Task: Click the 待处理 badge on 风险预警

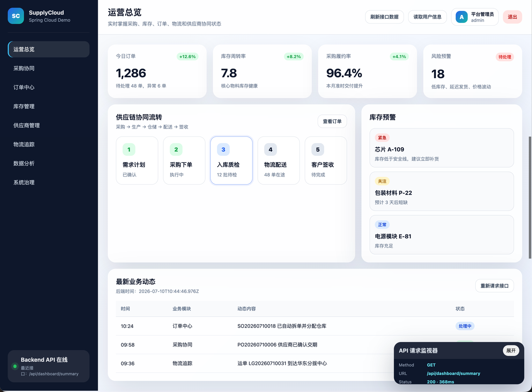Action: tap(505, 57)
